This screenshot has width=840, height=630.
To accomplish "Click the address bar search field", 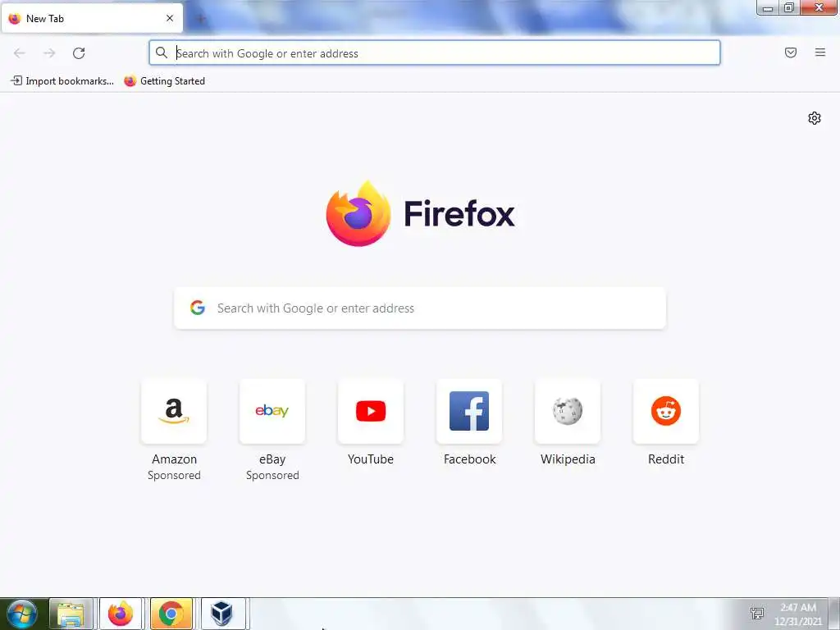I will pos(435,53).
